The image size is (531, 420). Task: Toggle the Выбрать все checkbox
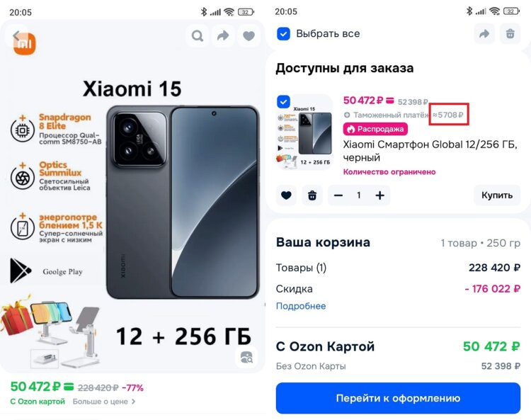[x=283, y=33]
